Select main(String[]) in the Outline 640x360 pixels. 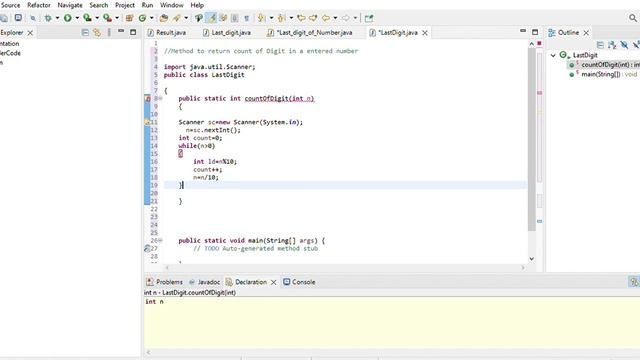[x=603, y=74]
